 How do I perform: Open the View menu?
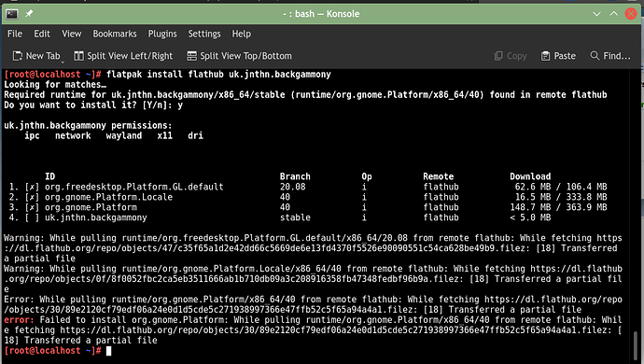tap(72, 34)
